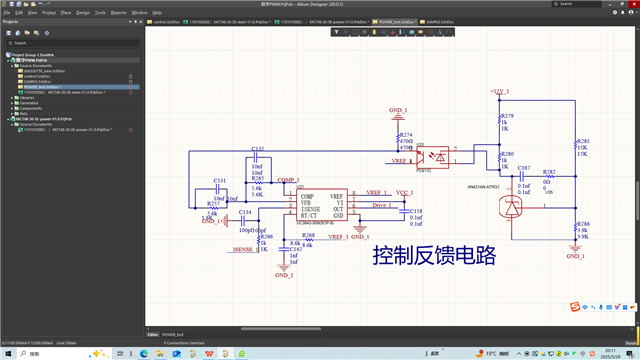Choose the place wire tool in active bar
640x360 pixels.
pos(384,32)
